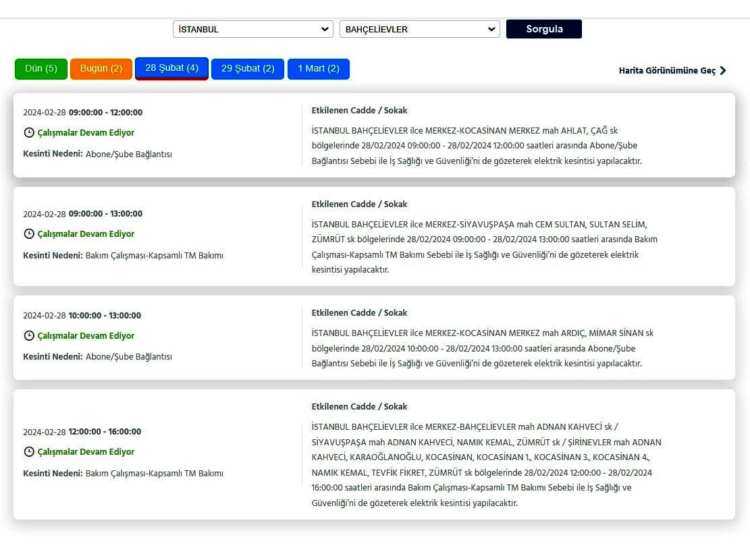Viewport: 750px width, 560px height.
Task: Switch to the 29 Şubat (2) tab
Action: pos(248,69)
